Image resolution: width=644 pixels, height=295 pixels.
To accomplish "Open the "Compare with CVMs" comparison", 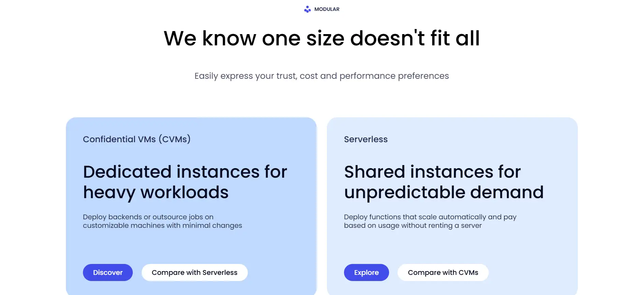I will click(443, 272).
